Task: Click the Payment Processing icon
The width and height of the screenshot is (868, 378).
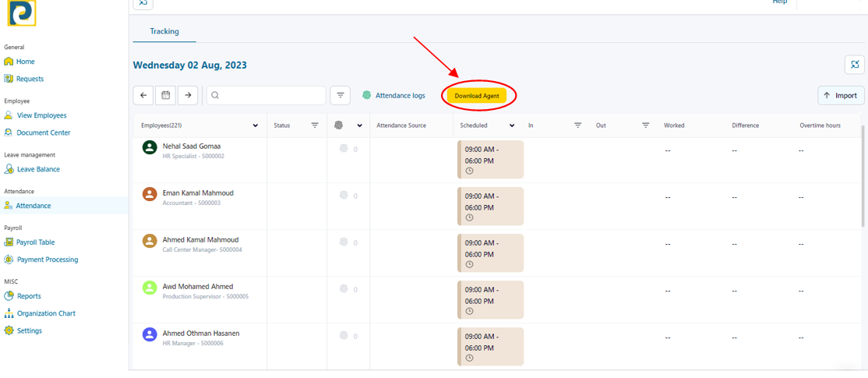Action: (9, 260)
